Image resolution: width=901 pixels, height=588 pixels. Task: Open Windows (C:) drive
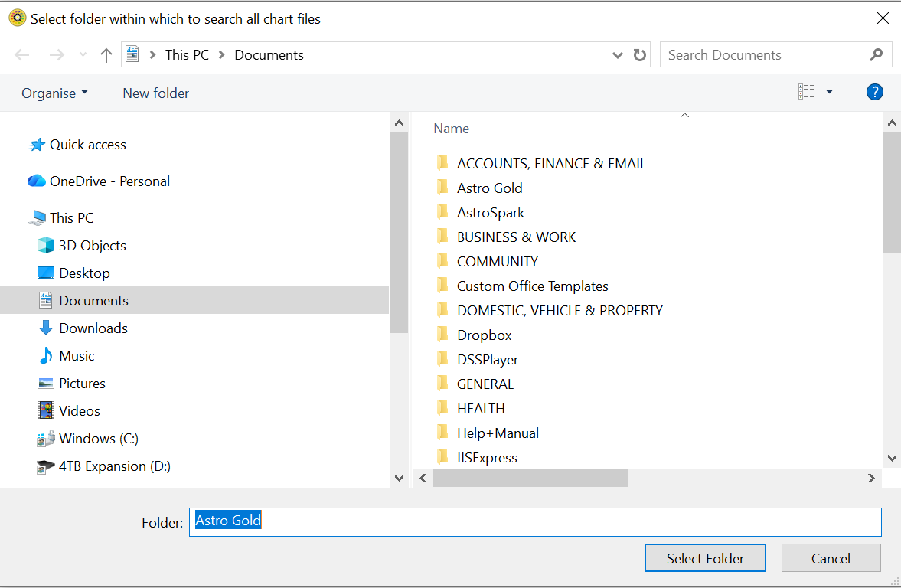(88, 439)
